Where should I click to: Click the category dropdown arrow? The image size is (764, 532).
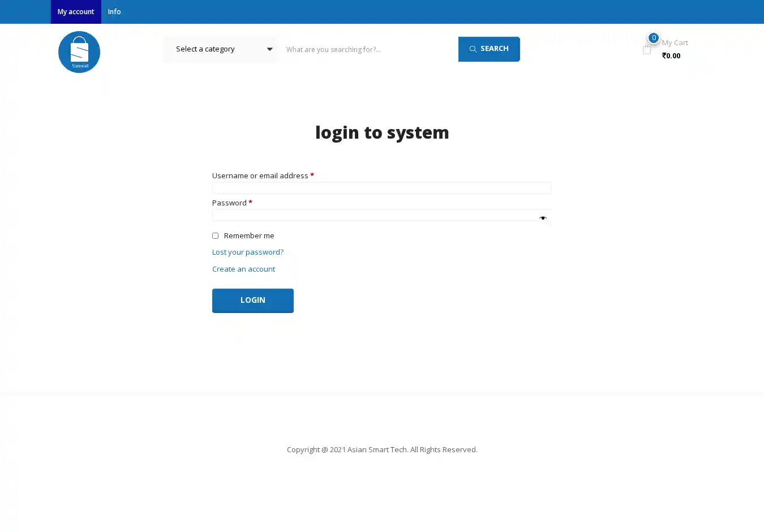pyautogui.click(x=269, y=49)
